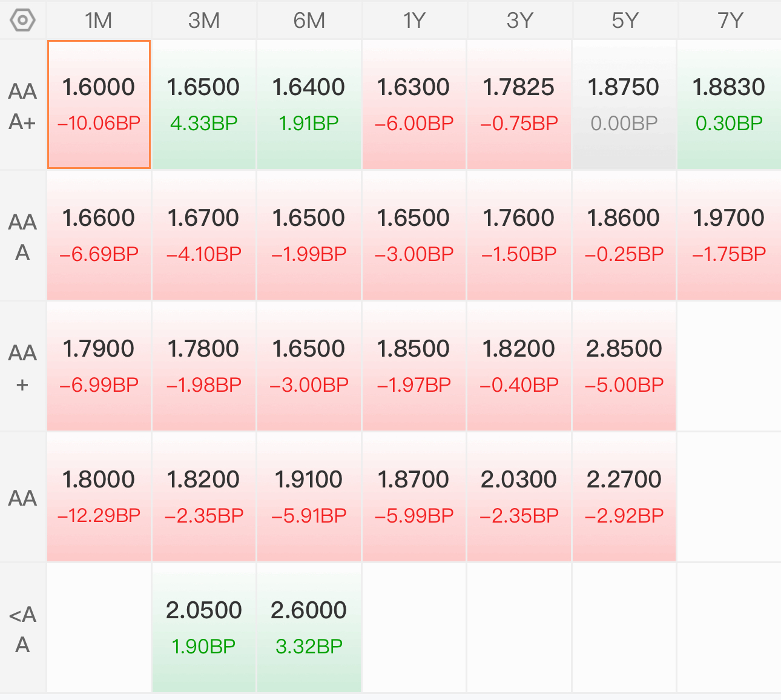Click the 3Y tenor header
The height and width of the screenshot is (700, 781).
519,21
